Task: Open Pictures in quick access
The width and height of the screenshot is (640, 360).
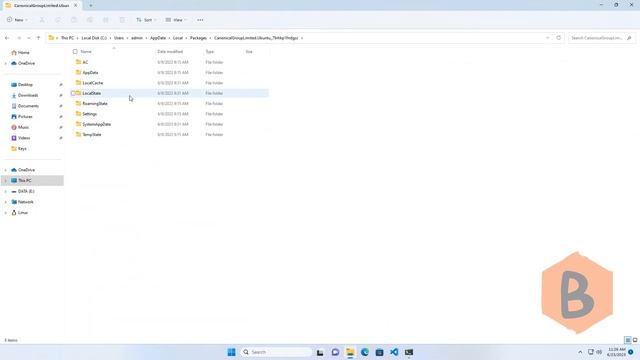Action: pyautogui.click(x=25, y=116)
